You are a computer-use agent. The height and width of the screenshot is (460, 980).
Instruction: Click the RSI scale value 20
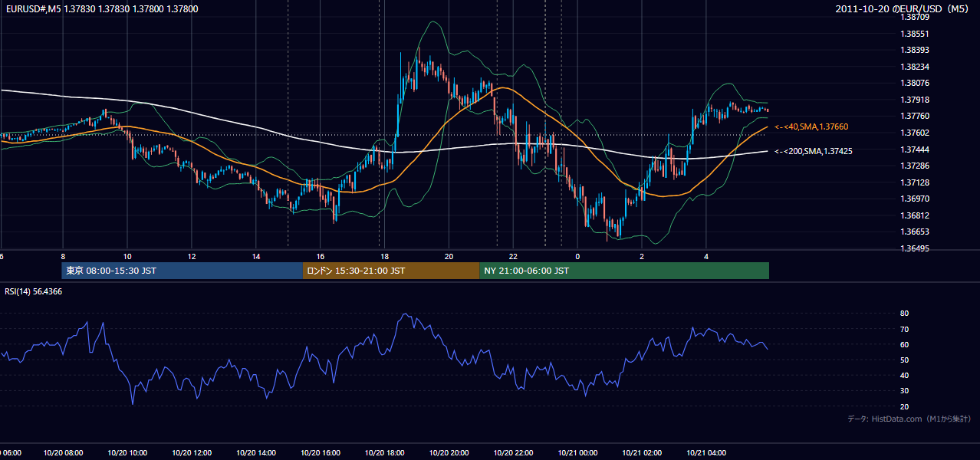coord(905,406)
